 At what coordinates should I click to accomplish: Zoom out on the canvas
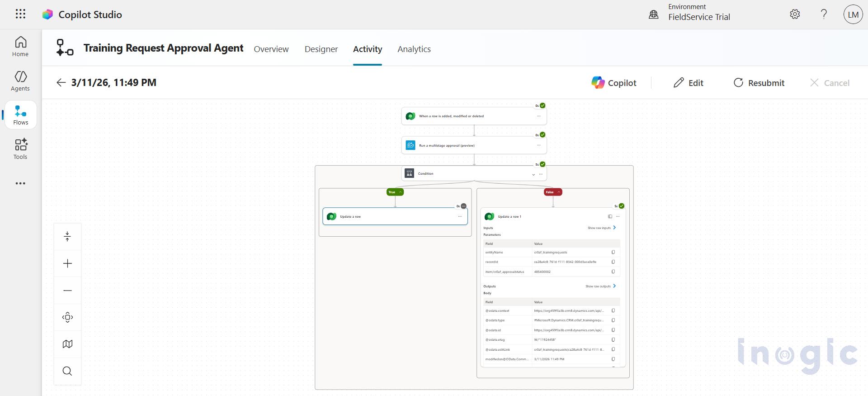click(x=67, y=291)
